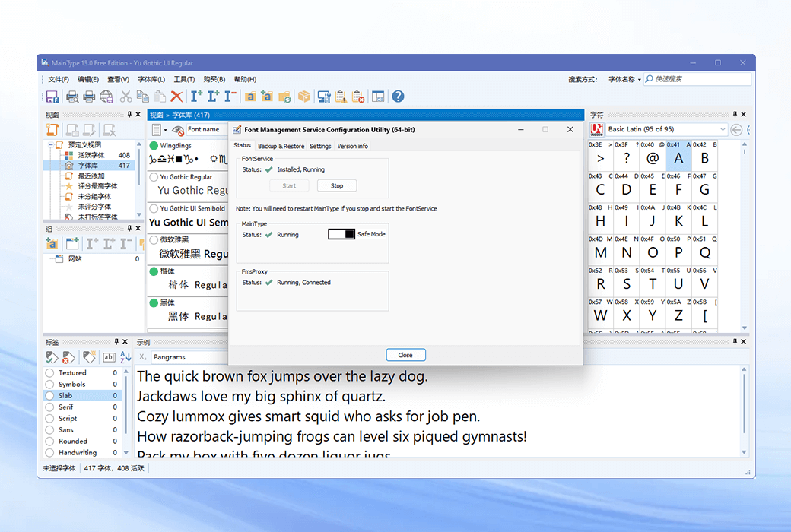Click the remove tag icon with red X

click(x=68, y=357)
